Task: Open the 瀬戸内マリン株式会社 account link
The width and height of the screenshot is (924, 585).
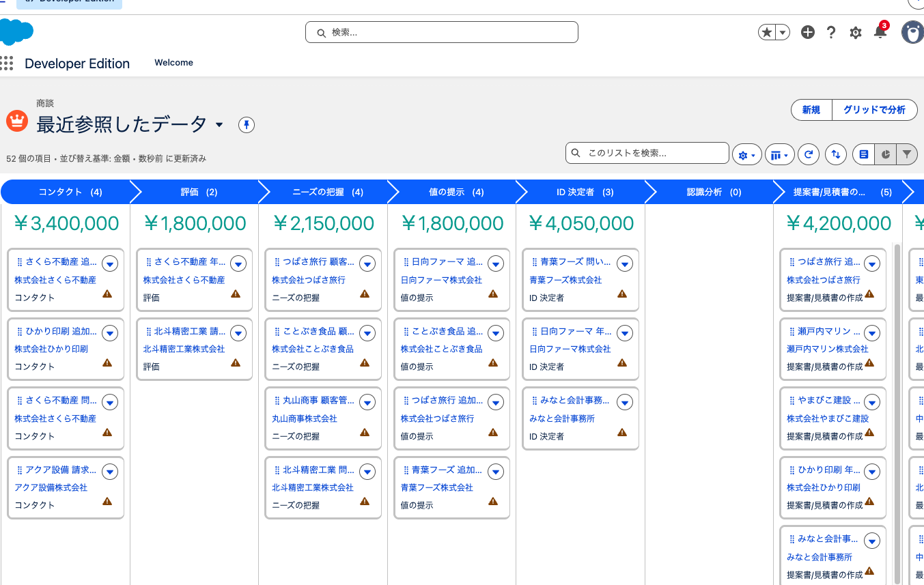Action: point(828,349)
